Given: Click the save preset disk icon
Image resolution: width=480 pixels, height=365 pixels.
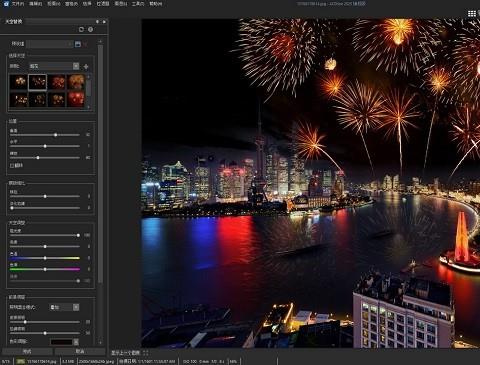Looking at the screenshot, I should tap(78, 44).
